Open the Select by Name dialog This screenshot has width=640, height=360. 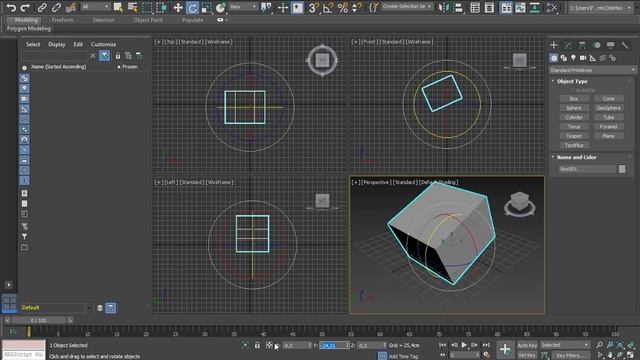coord(133,7)
